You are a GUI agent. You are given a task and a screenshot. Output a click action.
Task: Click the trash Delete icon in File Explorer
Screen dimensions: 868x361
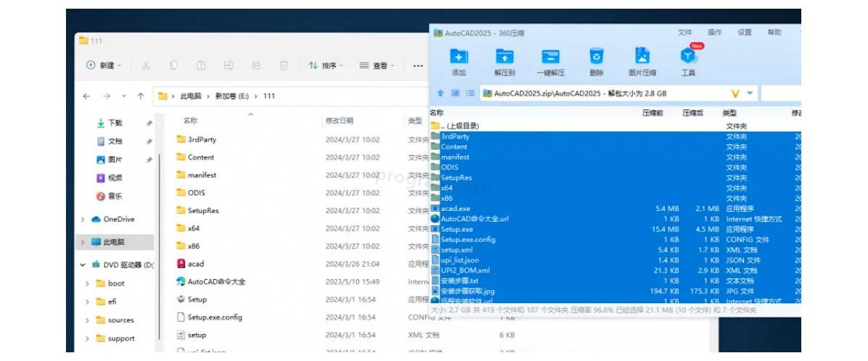[x=284, y=65]
